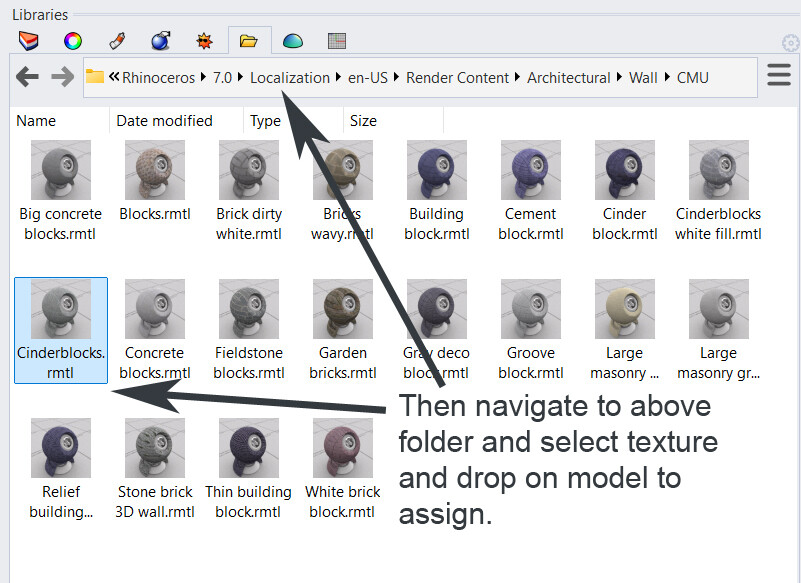Image resolution: width=801 pixels, height=583 pixels.
Task: Open the grid textures tab icon
Action: click(x=337, y=41)
